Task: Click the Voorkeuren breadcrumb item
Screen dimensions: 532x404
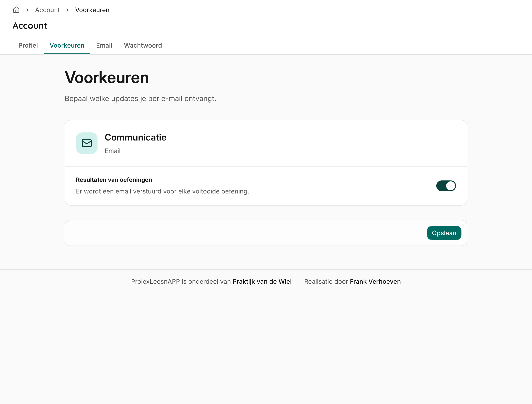Action: 92,10
